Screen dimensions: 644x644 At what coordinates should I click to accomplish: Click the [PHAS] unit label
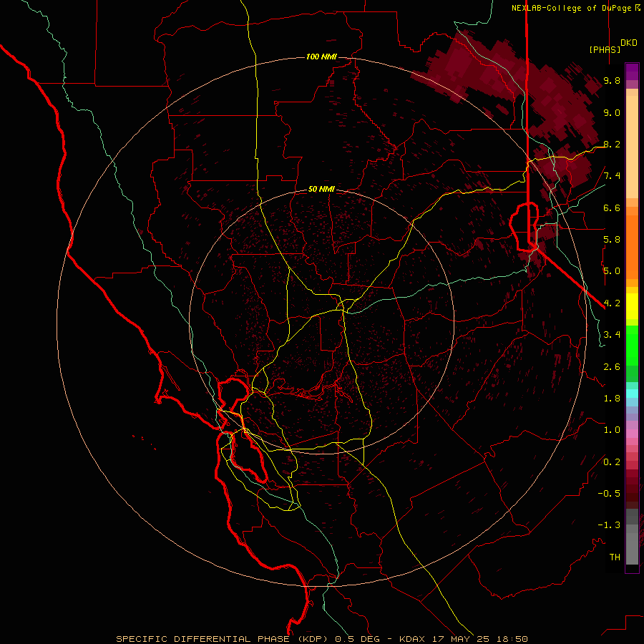point(605,49)
